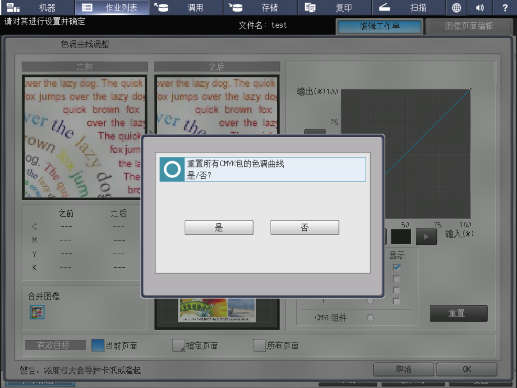
Task: Click the image page edit button
Action: 469,26
